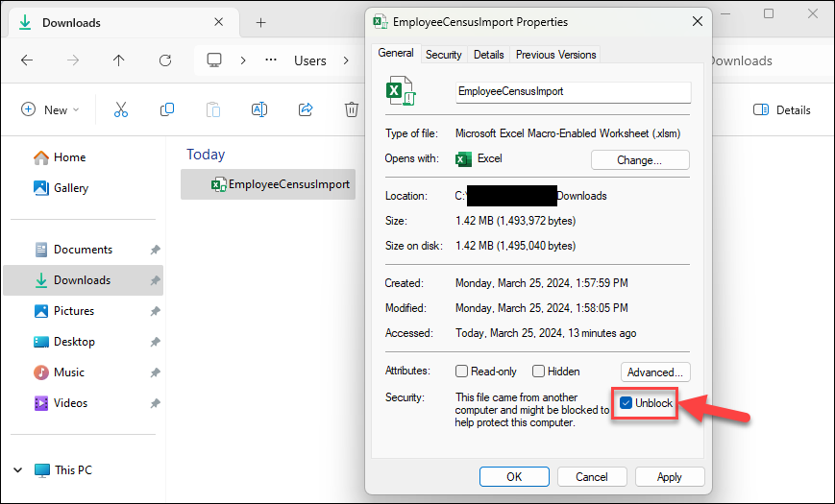Open Gallery in the navigation pane
835x504 pixels.
click(71, 188)
